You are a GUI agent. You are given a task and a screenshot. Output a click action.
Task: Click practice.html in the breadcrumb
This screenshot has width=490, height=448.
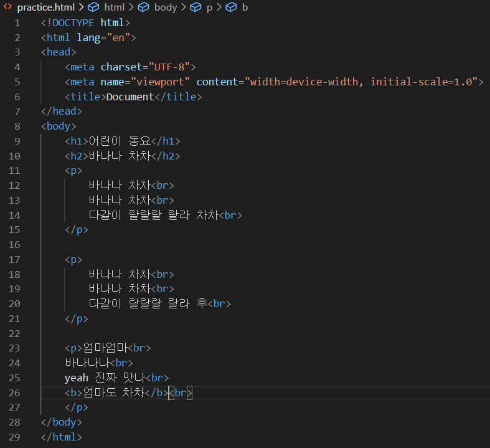[x=46, y=7]
